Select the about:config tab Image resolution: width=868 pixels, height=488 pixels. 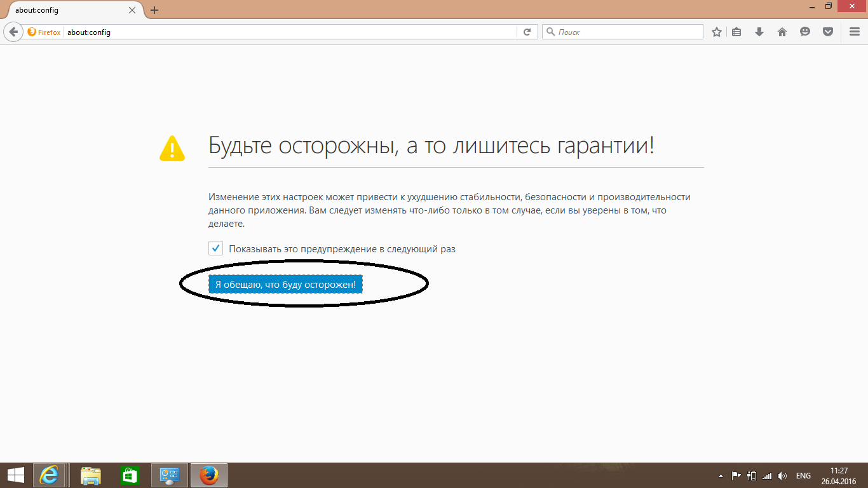coord(64,10)
